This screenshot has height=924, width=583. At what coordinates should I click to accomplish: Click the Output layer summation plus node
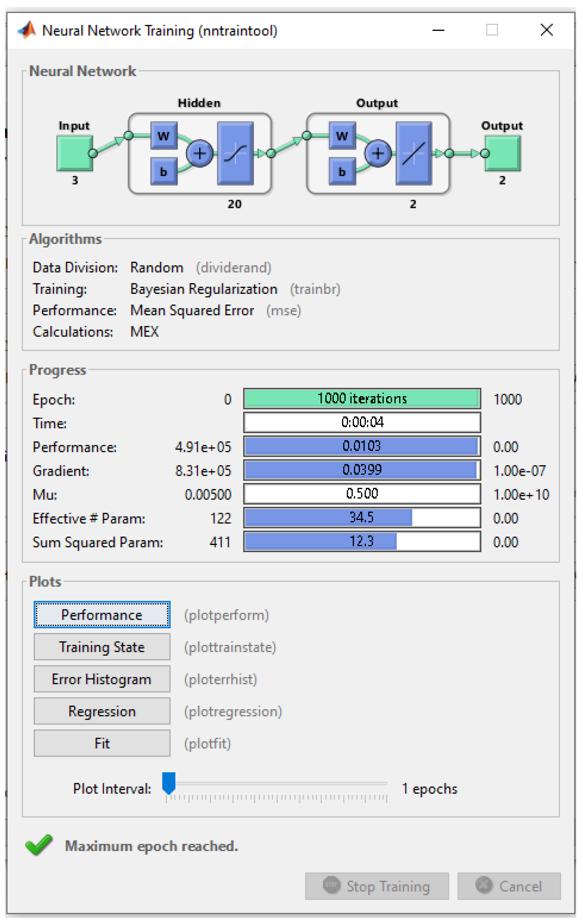click(378, 153)
